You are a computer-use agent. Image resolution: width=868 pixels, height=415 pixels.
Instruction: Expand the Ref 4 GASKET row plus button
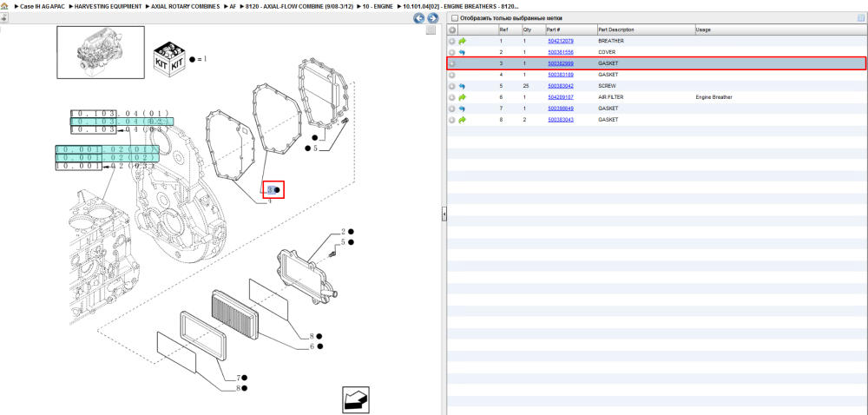(451, 75)
